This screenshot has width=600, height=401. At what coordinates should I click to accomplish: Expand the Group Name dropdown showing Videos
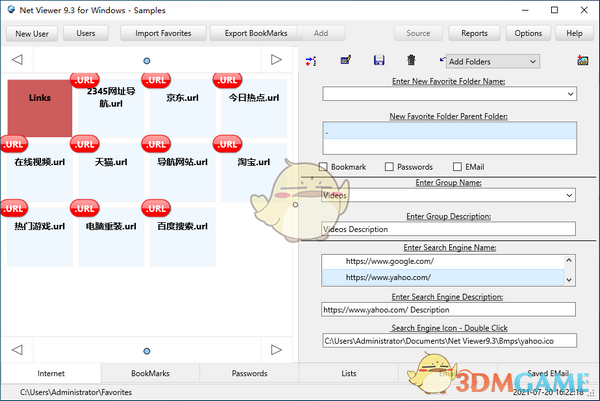[x=569, y=195]
